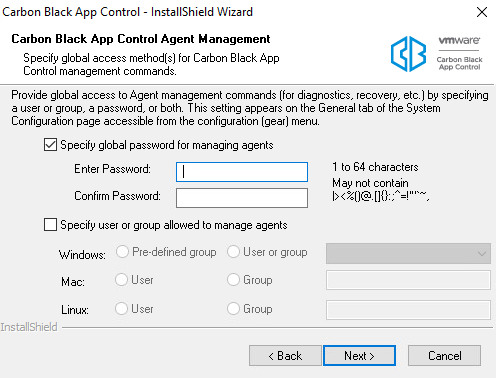This screenshot has height=378, width=496.
Task: Click the Carbon Black App Control Agent Management heading
Action: pyautogui.click(x=141, y=39)
